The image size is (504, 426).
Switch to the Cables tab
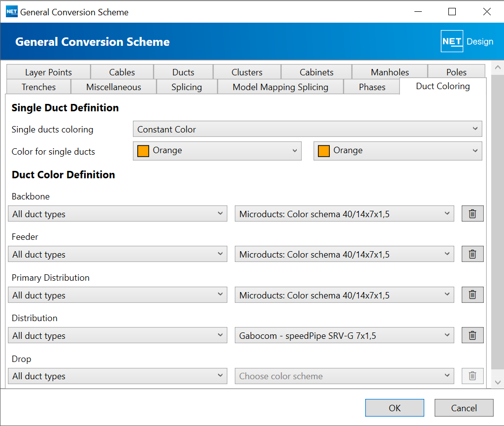click(122, 72)
